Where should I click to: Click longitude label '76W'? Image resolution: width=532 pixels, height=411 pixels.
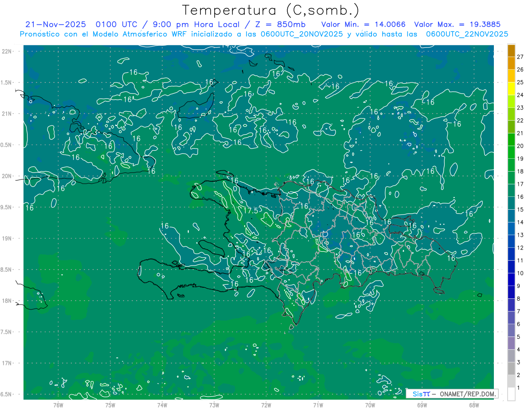[x=58, y=405]
